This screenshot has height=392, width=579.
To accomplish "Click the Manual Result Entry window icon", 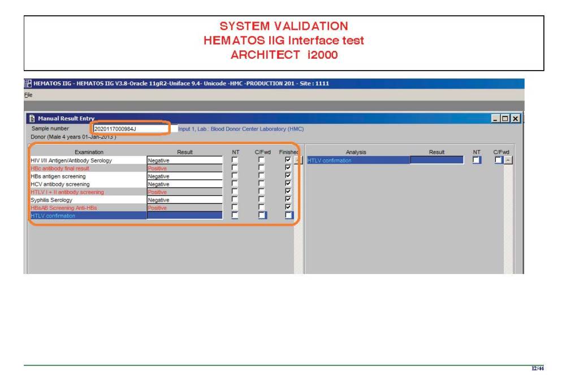I will point(32,119).
